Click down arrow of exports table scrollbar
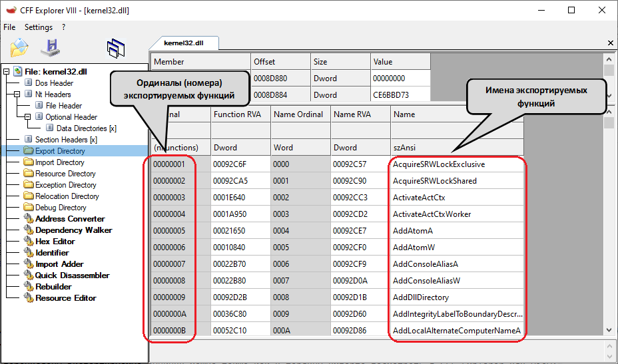The image size is (618, 364). pyautogui.click(x=609, y=330)
